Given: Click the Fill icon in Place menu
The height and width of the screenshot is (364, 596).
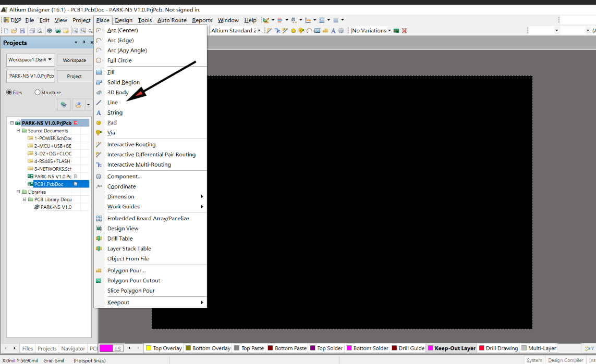Looking at the screenshot, I should click(x=99, y=72).
